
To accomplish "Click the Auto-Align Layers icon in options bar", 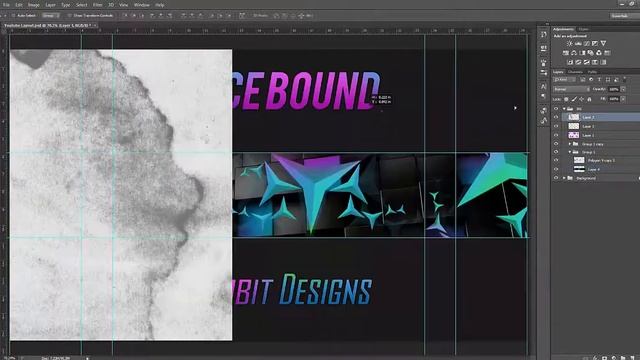I will click(242, 16).
